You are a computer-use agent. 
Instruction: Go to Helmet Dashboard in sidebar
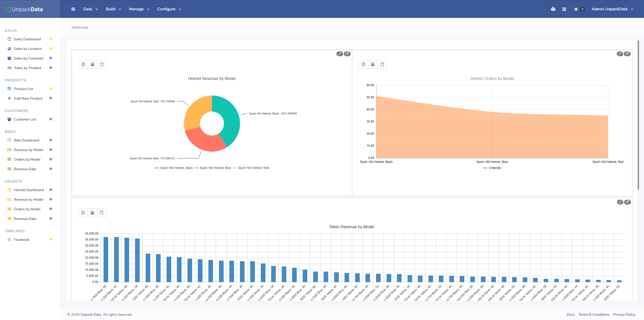(29, 190)
